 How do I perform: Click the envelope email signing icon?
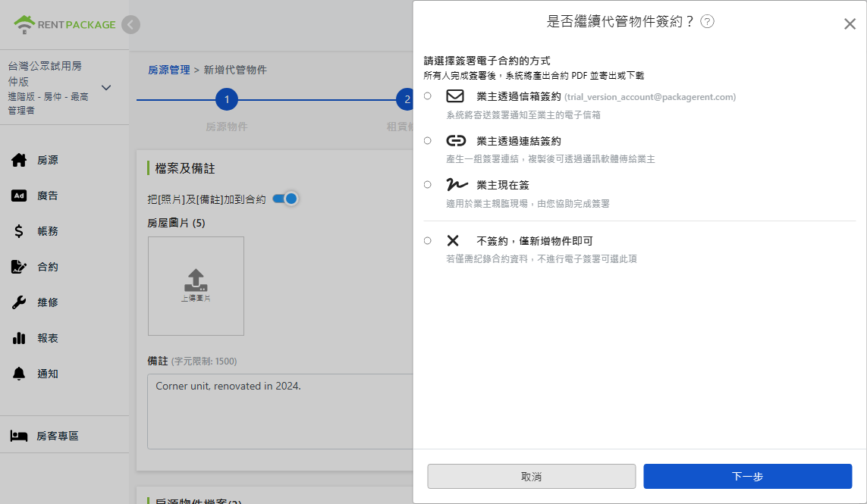(455, 96)
